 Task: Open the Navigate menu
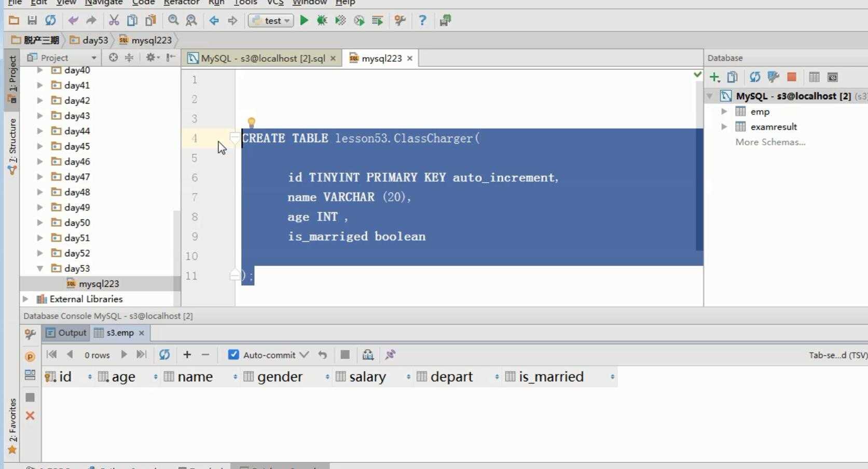pyautogui.click(x=104, y=3)
